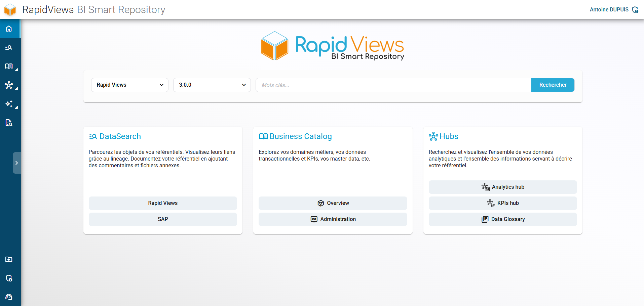Click the RapidViews BI Smart Repository header title
Viewport: 644px width, 306px height.
click(x=94, y=10)
